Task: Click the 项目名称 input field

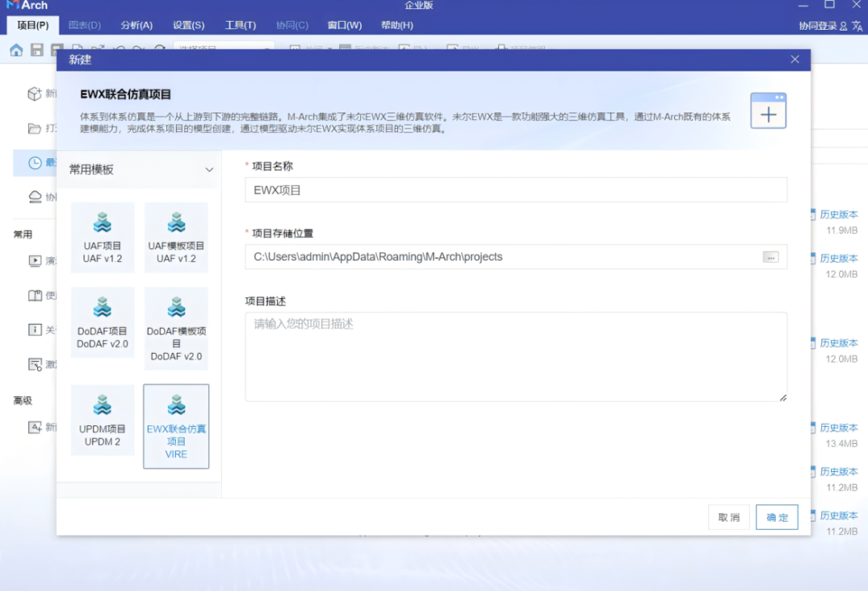Action: click(516, 190)
